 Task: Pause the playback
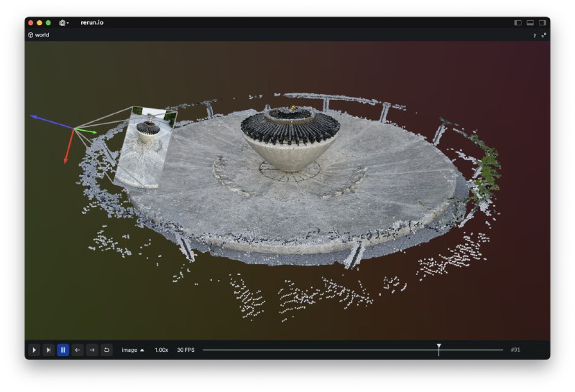tap(63, 350)
